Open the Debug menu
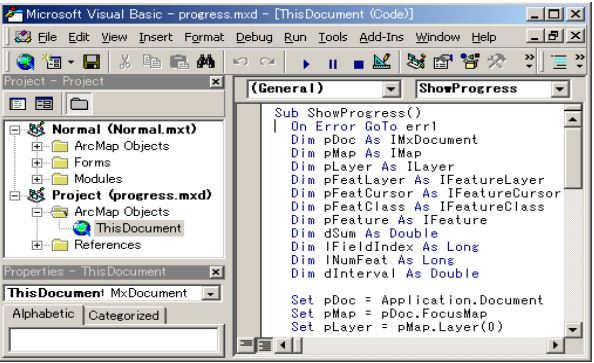Screen dimensions: 594x363 (x=254, y=37)
